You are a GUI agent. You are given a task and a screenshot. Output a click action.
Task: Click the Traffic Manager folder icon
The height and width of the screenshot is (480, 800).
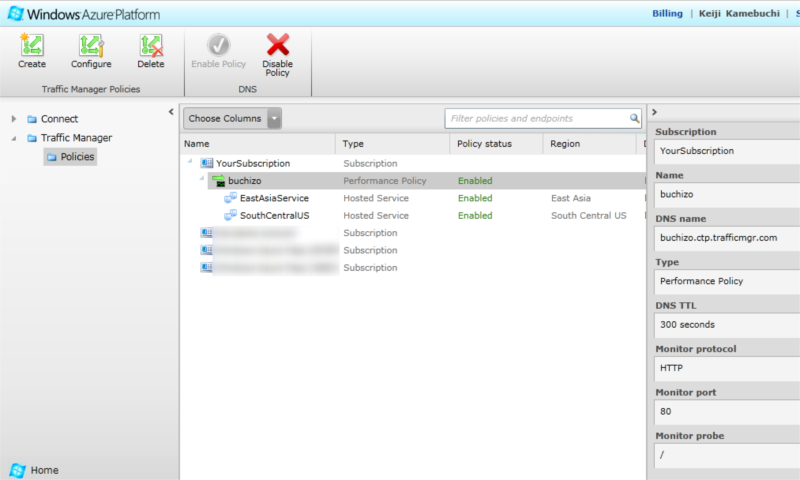click(x=32, y=138)
